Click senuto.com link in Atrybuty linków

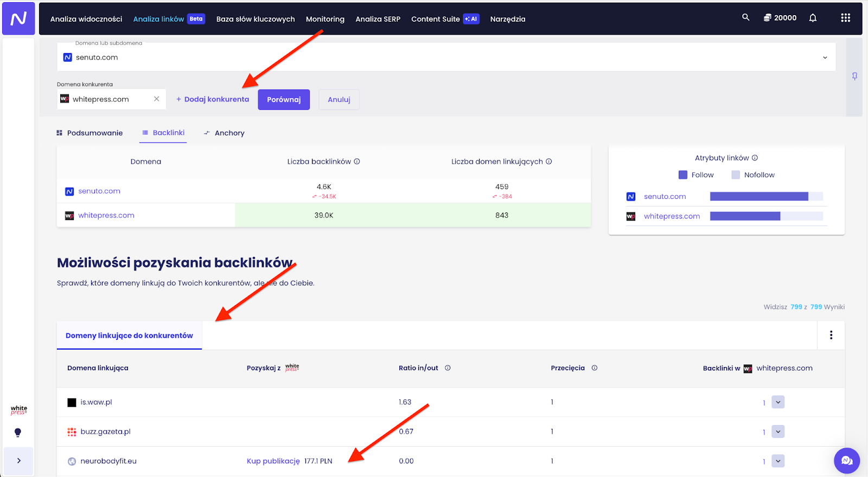point(665,197)
